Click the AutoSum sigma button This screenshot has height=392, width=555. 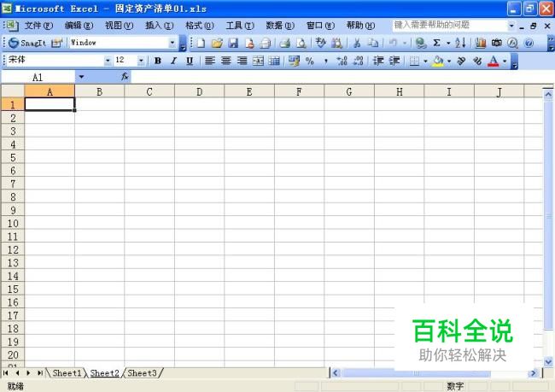436,44
